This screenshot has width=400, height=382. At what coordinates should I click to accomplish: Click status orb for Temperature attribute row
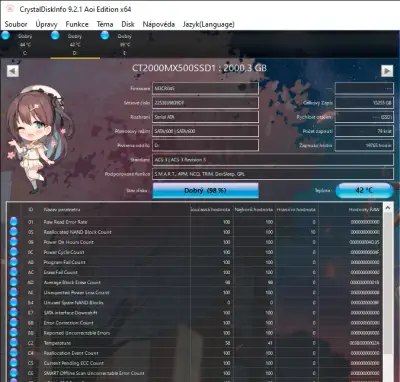[14, 343]
